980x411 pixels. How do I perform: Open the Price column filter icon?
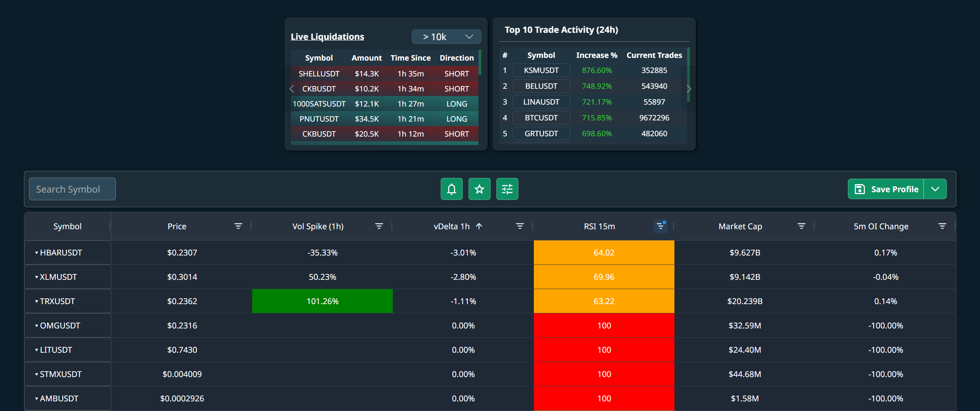coord(238,226)
